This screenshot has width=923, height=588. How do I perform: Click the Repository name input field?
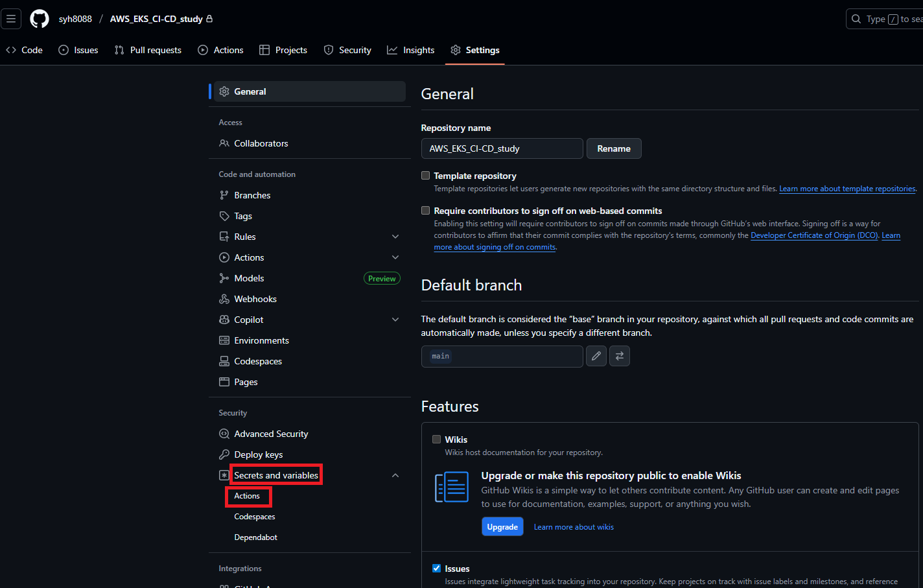(502, 148)
